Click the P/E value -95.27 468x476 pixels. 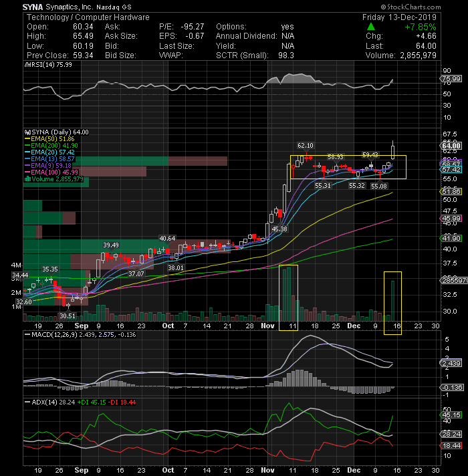click(x=193, y=27)
